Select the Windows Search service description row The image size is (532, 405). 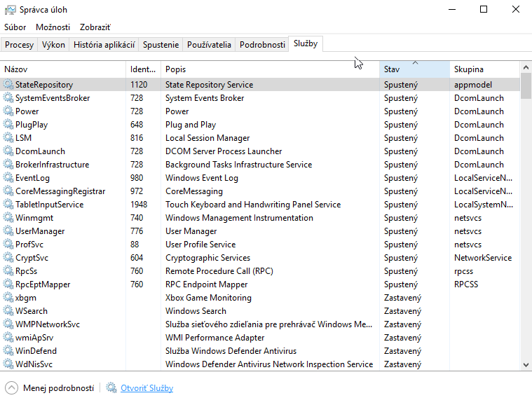[x=196, y=311]
